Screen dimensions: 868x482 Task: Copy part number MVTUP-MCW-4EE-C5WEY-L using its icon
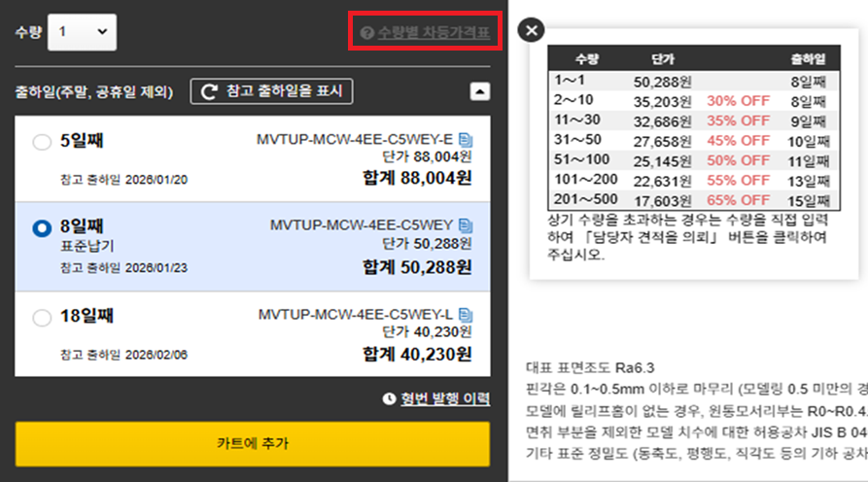point(465,315)
